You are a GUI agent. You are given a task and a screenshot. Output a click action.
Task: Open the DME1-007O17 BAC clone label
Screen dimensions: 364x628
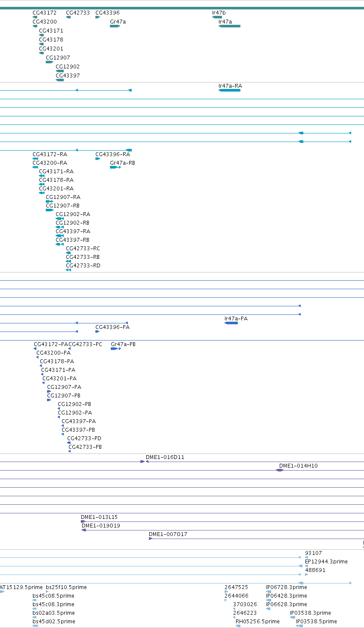click(x=168, y=534)
